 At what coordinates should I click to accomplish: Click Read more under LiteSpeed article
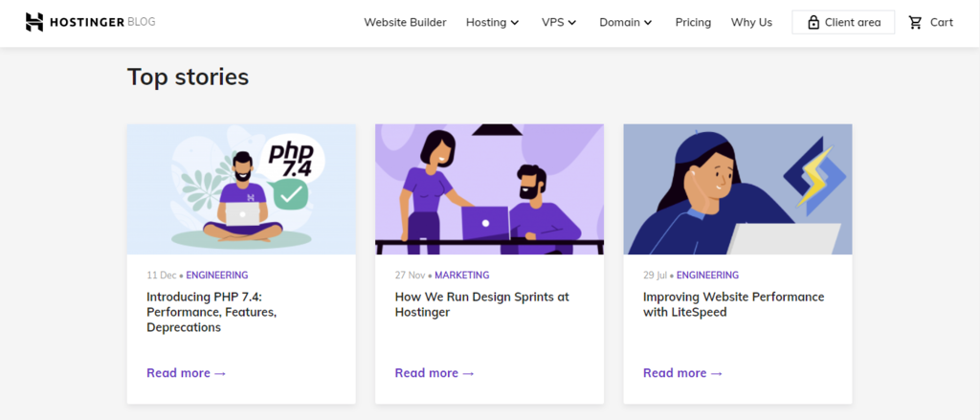(682, 373)
